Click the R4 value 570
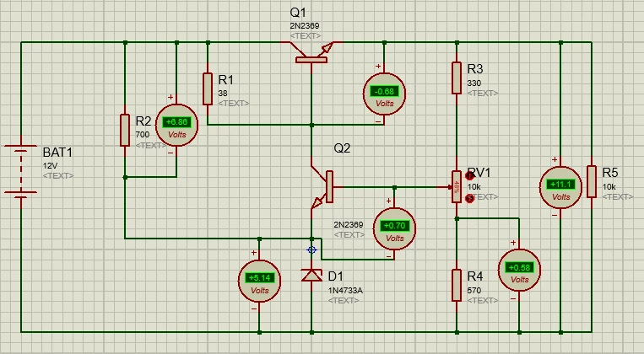 coord(474,291)
